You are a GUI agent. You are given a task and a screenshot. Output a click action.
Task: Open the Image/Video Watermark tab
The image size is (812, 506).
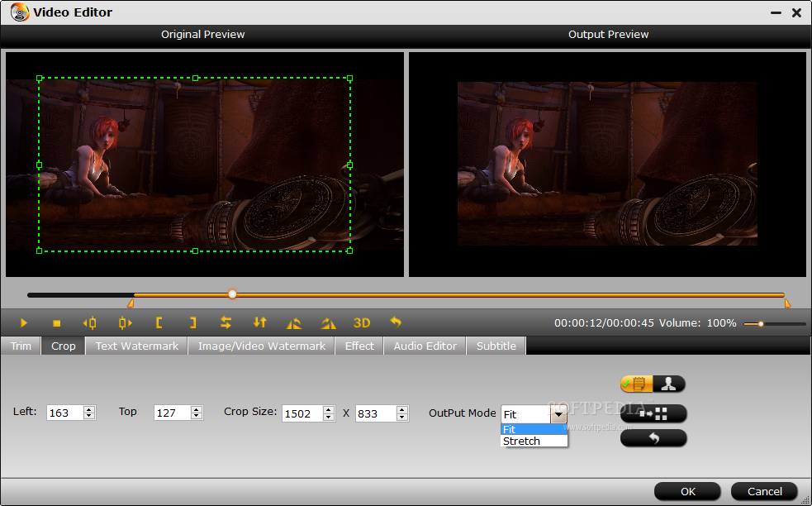pos(262,346)
